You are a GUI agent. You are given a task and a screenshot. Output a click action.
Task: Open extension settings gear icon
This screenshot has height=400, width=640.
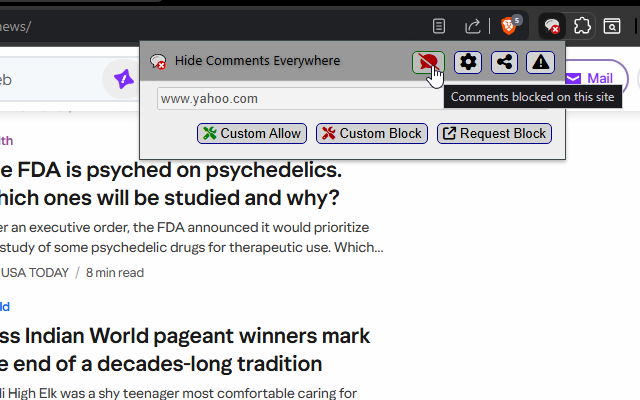(468, 62)
